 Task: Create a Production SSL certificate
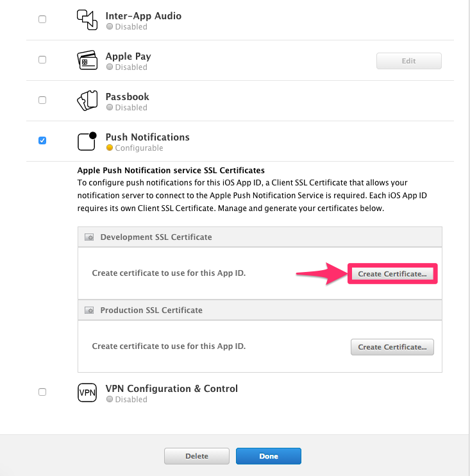pyautogui.click(x=392, y=347)
